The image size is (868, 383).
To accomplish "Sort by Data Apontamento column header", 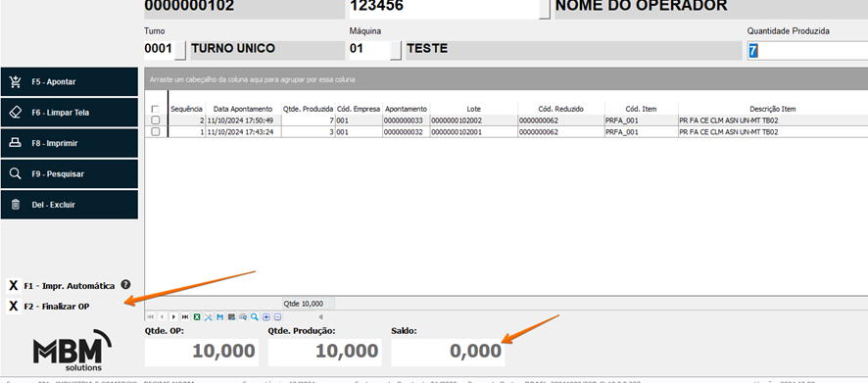I will [243, 109].
